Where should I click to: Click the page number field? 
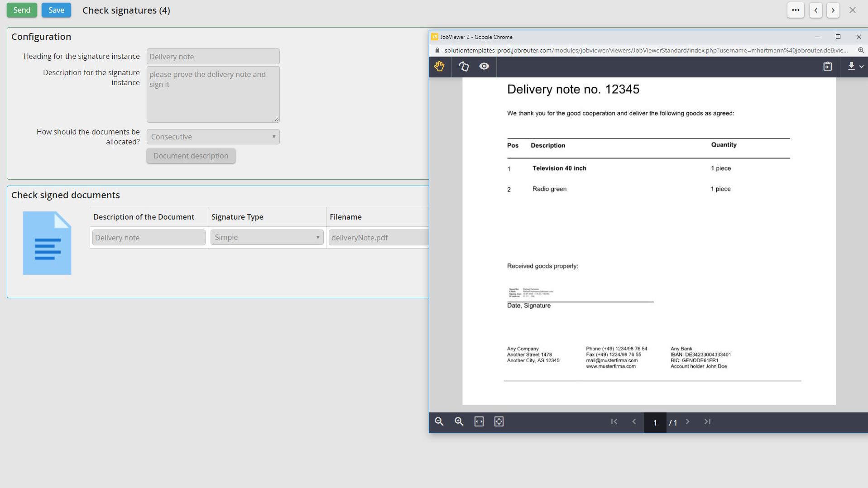[x=655, y=422]
